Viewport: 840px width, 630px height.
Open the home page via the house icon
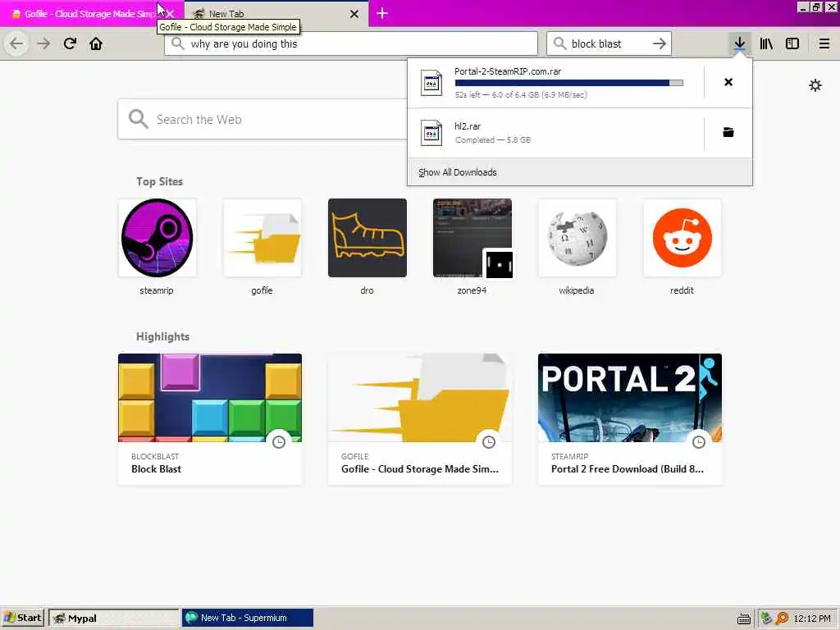coord(96,43)
